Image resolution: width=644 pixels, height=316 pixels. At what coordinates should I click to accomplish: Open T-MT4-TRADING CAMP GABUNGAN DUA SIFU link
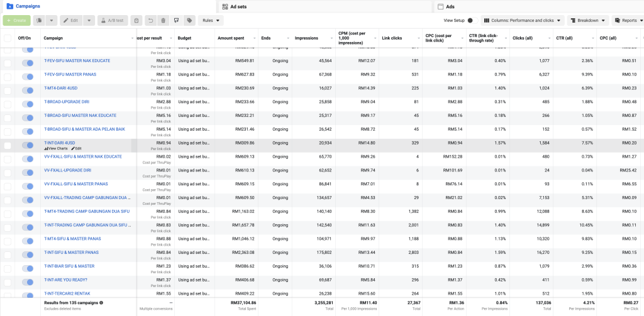click(x=87, y=211)
